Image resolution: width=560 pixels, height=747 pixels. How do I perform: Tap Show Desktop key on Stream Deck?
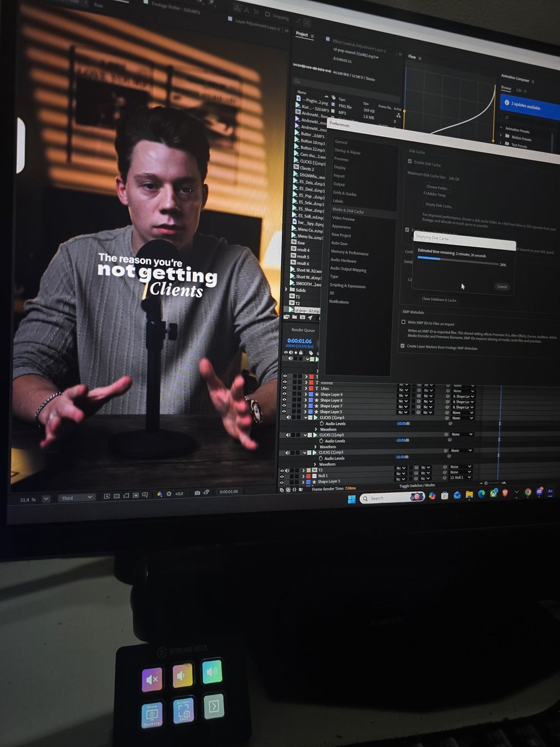tap(152, 716)
